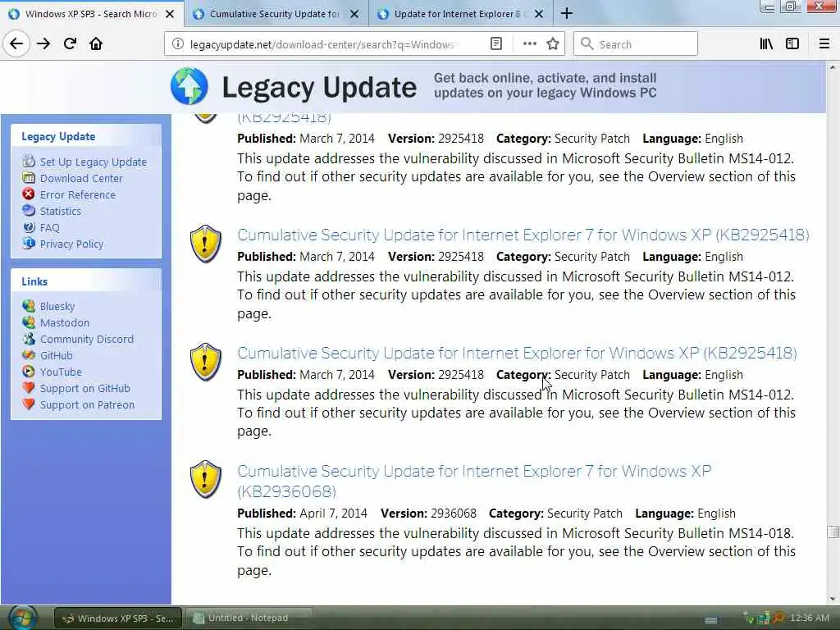Bookmark this page with star icon
The height and width of the screenshot is (630, 840).
point(553,44)
